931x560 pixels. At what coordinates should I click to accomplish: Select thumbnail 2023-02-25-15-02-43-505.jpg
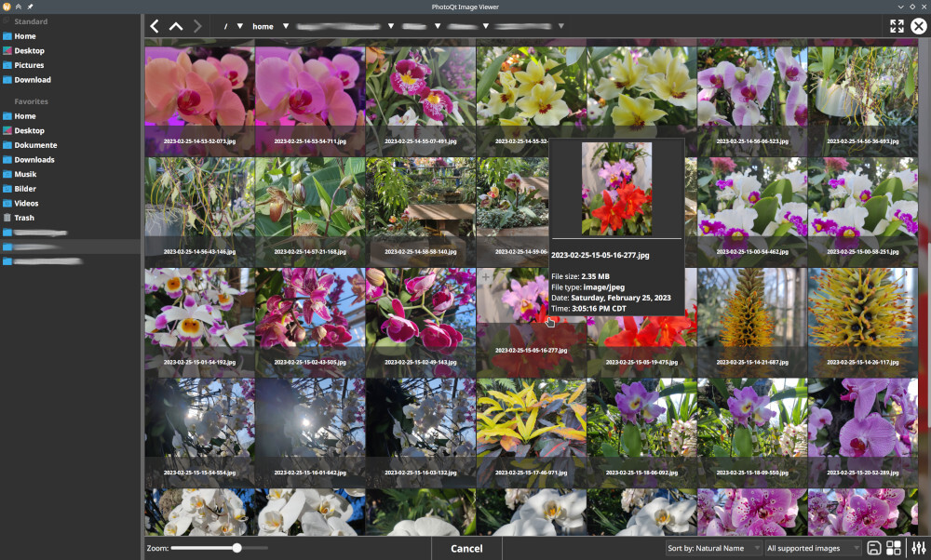tap(310, 322)
